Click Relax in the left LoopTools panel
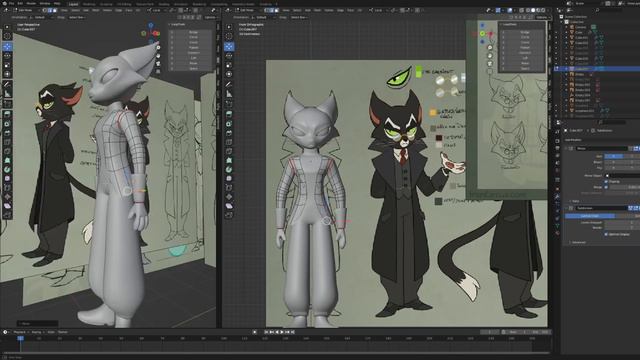Screen dimensions: 640x360 point(194,63)
